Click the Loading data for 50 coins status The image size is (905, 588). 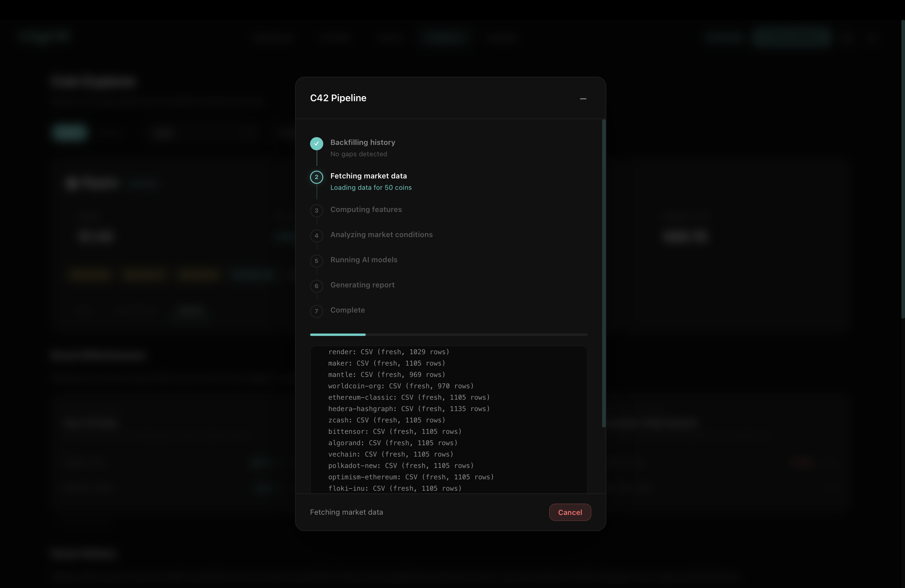[x=371, y=187]
